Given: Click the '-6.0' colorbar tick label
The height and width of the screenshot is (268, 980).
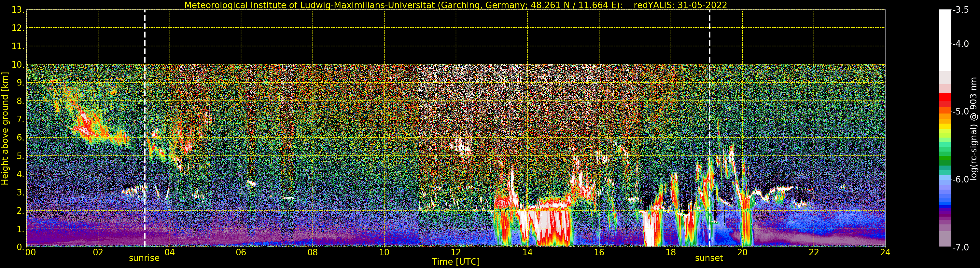Looking at the screenshot, I should (960, 180).
